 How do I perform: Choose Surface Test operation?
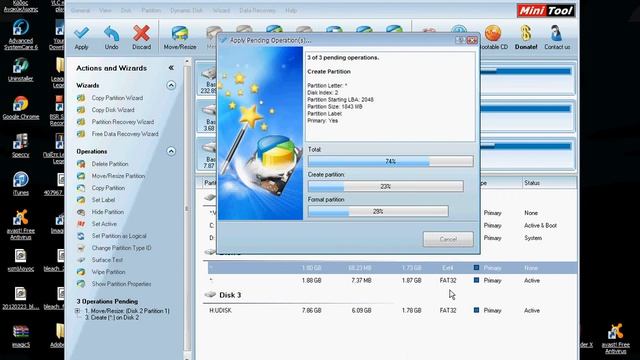(x=107, y=260)
